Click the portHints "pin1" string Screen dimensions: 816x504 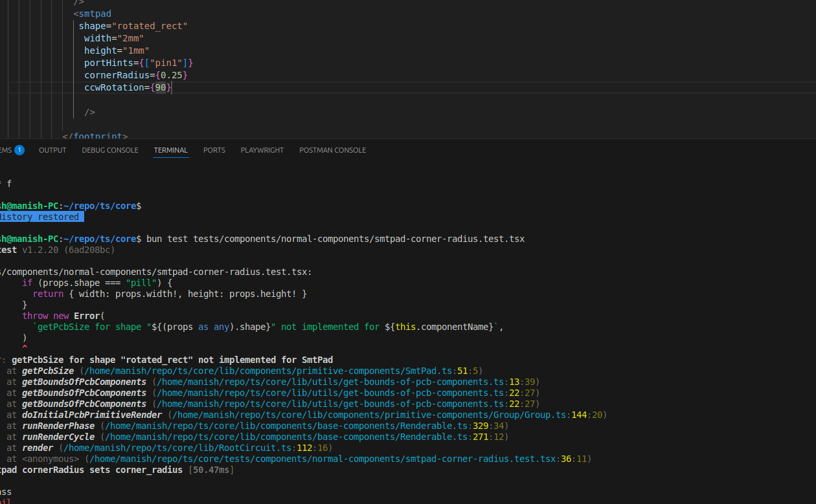point(166,63)
